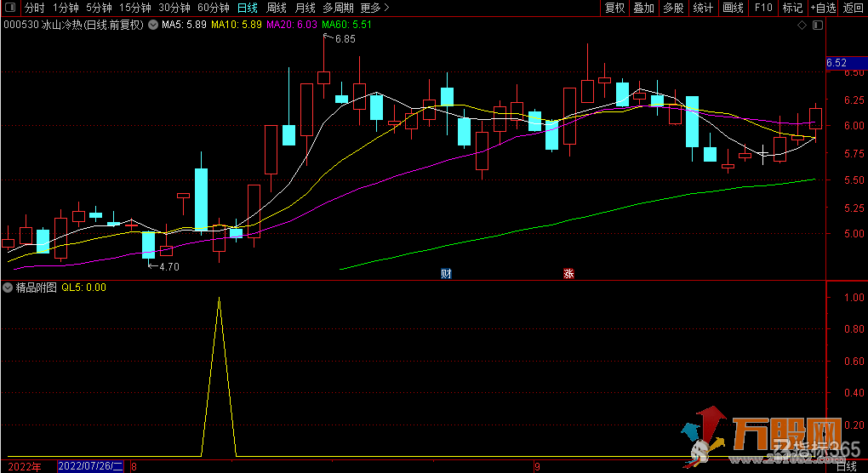
Task: Click the 财 financial marker icon
Action: [x=446, y=273]
